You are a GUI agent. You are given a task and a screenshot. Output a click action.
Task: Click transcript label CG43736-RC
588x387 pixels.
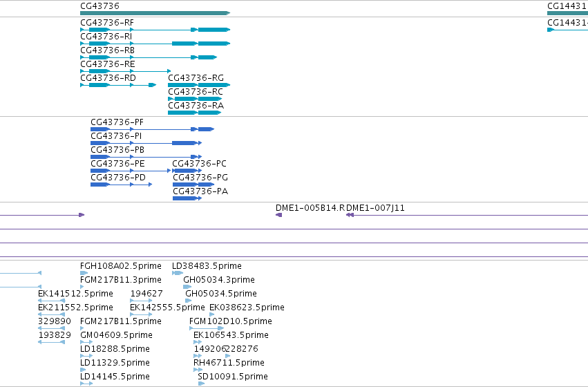[196, 92]
